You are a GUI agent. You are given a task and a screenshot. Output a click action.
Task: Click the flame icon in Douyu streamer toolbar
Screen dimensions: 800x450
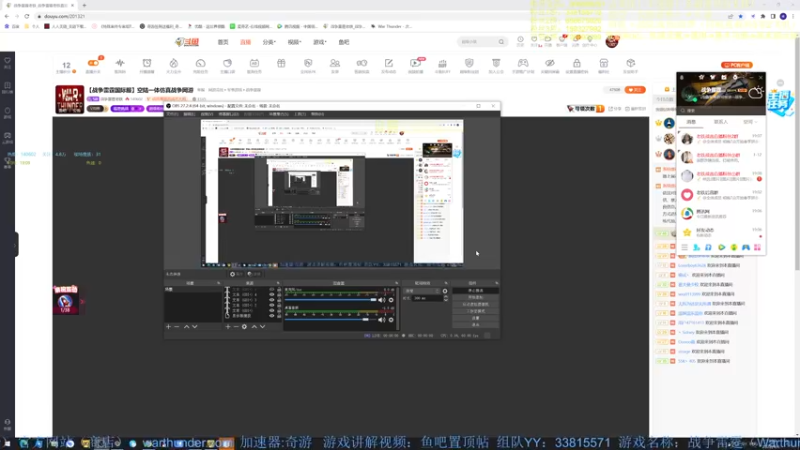173,63
